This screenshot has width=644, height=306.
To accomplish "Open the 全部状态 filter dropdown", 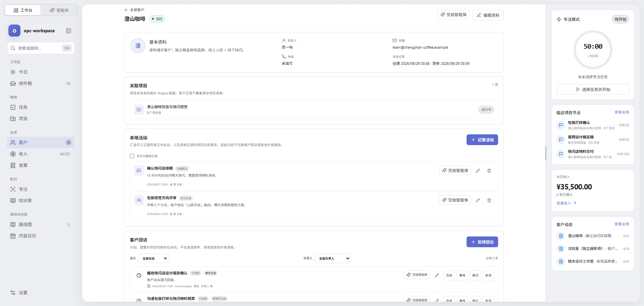I will point(153,258).
